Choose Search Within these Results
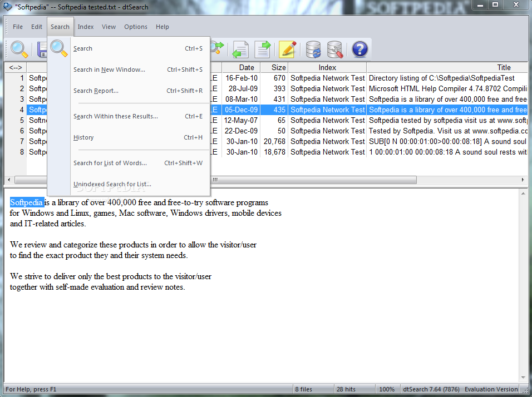 click(138, 116)
